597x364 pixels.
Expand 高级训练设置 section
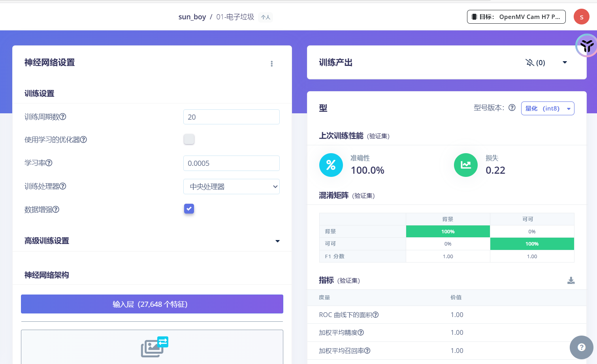click(x=277, y=241)
